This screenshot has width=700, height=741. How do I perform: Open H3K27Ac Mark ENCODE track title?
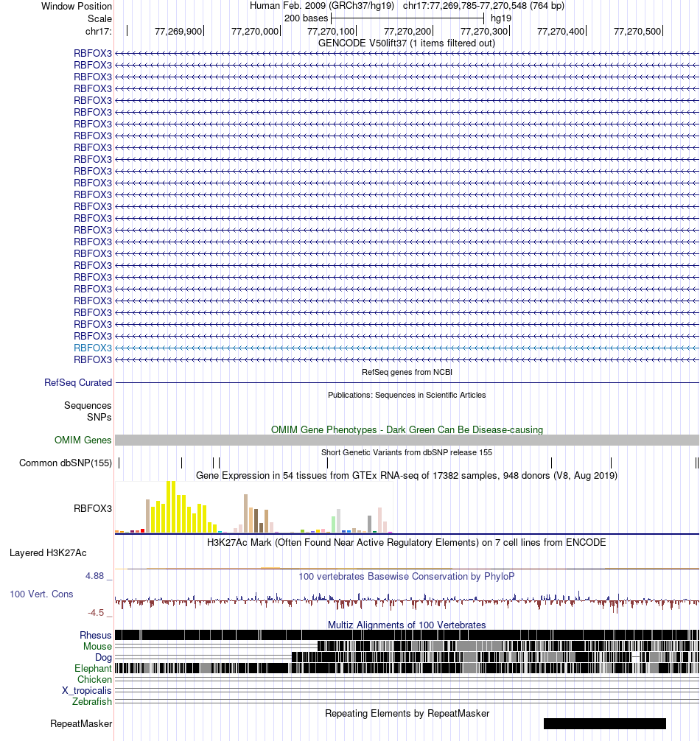(407, 543)
